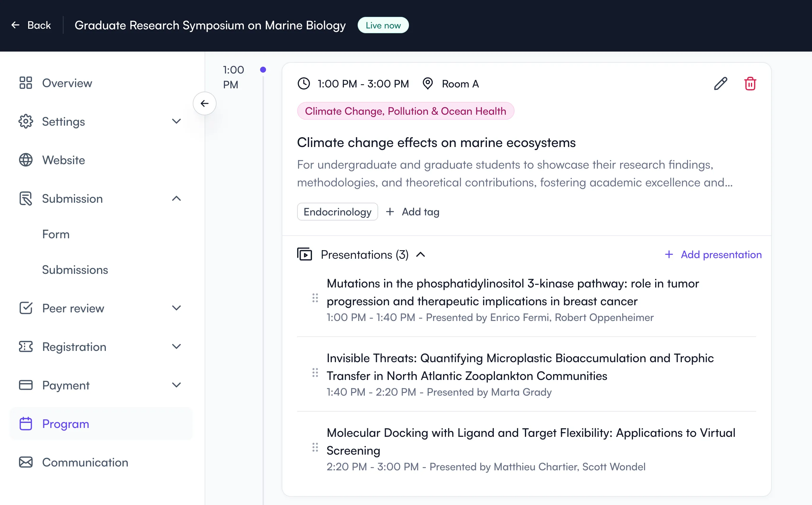Click the Program calendar icon

coord(26,424)
